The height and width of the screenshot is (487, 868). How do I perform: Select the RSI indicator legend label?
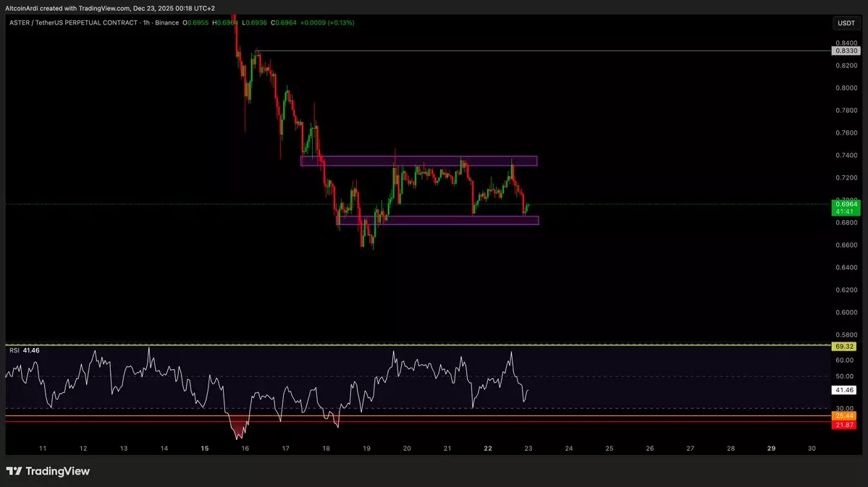14,350
